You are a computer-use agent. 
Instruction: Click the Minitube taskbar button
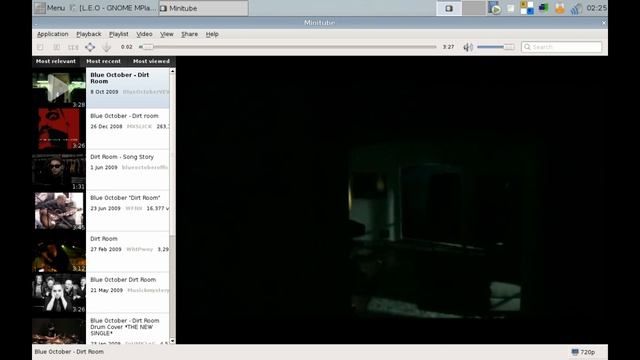[x=203, y=8]
